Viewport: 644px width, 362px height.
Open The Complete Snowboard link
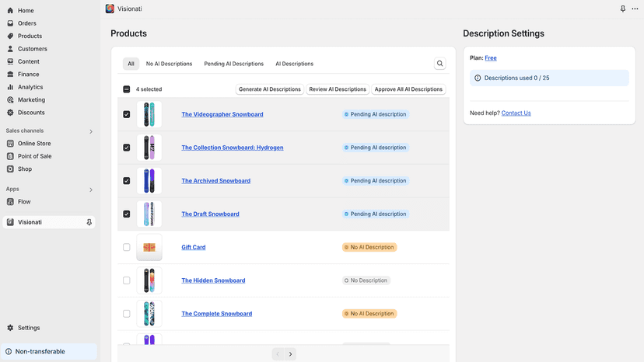217,314
